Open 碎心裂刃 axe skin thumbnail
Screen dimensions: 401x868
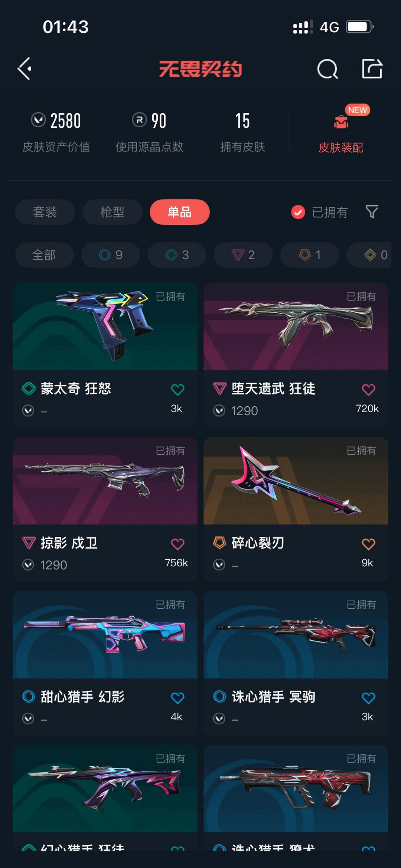coord(296,481)
